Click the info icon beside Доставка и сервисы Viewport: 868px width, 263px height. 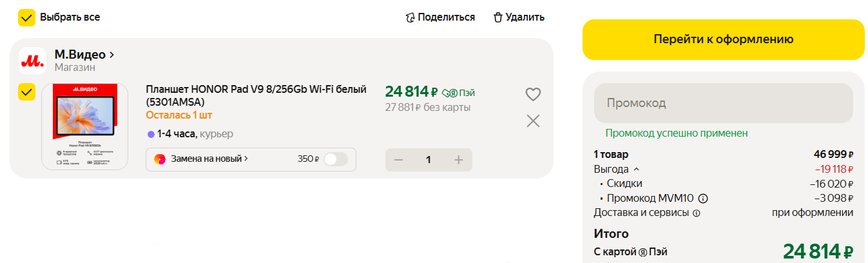pos(696,213)
